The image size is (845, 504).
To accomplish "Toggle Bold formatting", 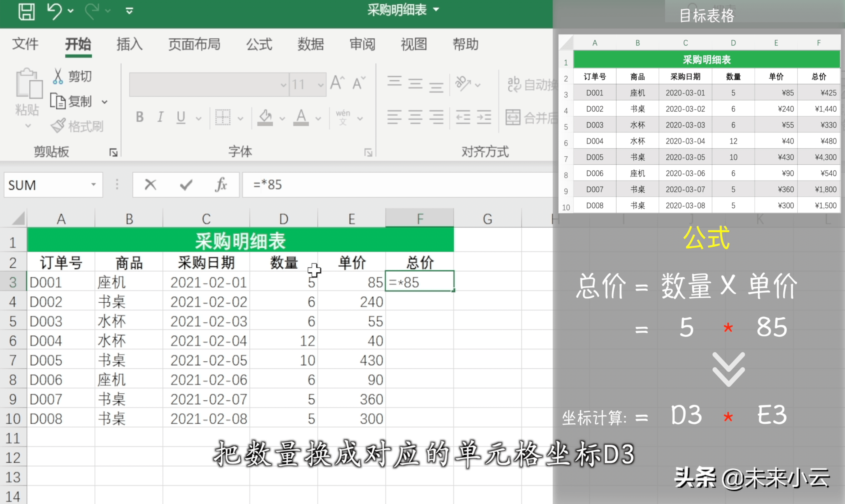I will [140, 117].
